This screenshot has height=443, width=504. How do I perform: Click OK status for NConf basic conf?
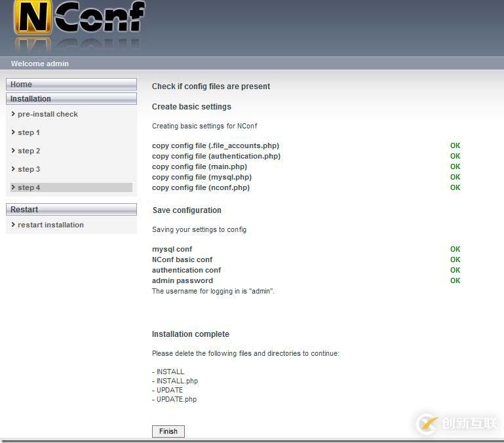455,260
